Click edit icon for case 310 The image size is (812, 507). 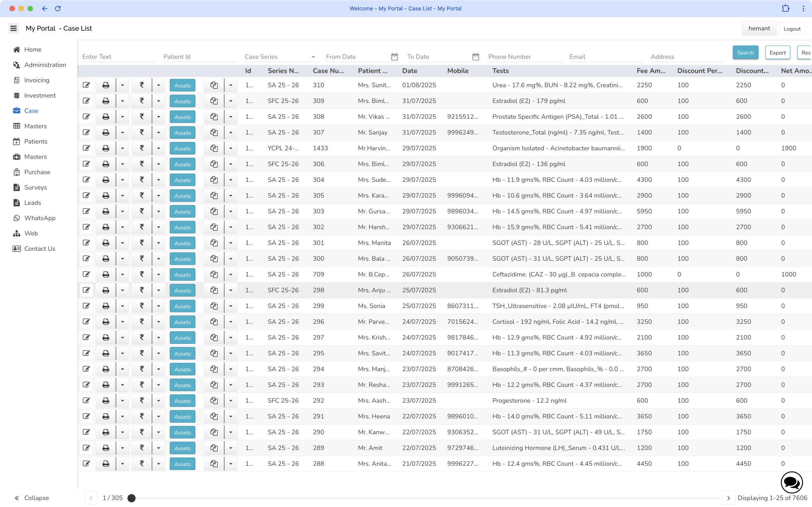(x=86, y=85)
